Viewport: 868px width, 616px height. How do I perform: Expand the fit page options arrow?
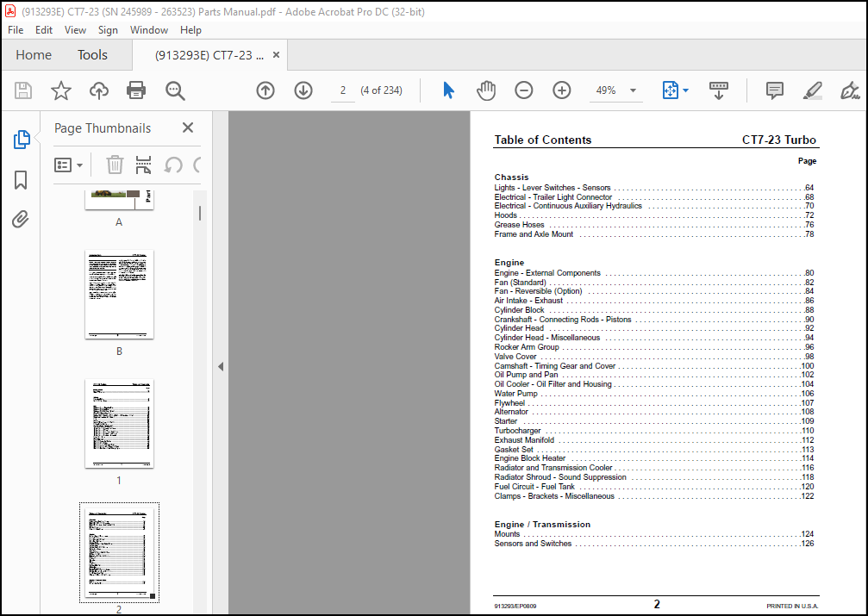click(685, 90)
